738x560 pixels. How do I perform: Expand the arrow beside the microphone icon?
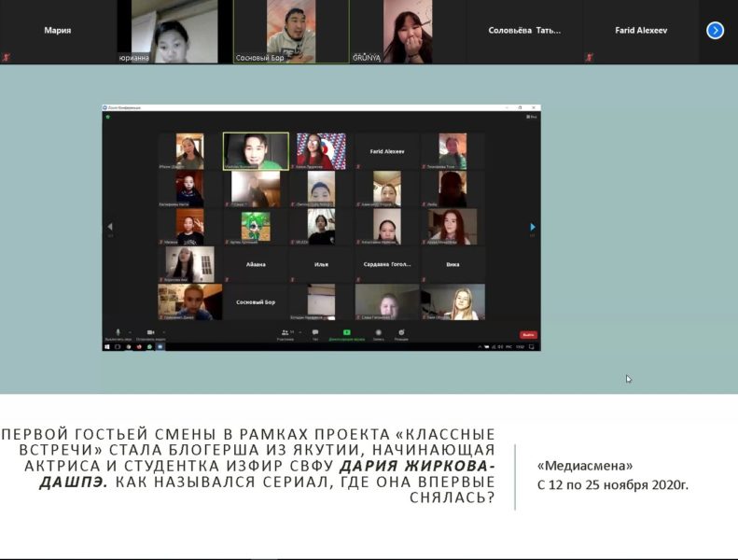coord(130,332)
